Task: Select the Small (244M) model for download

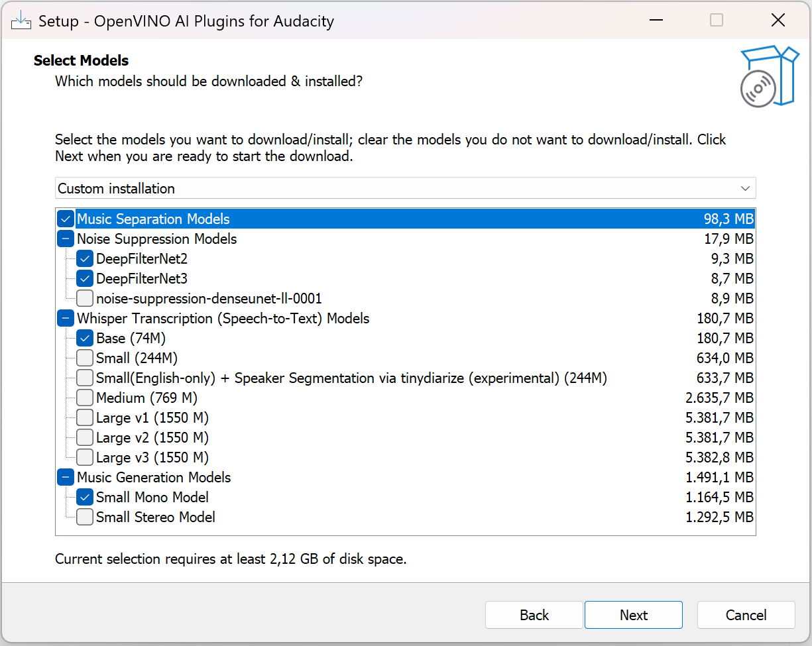Action: tap(84, 358)
